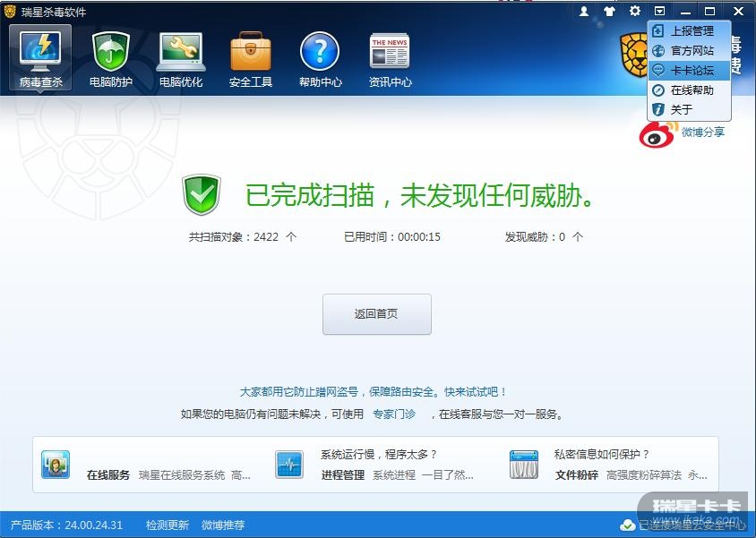Collapse the title bar dropdown menu button
756x538 pixels.
pos(659,11)
